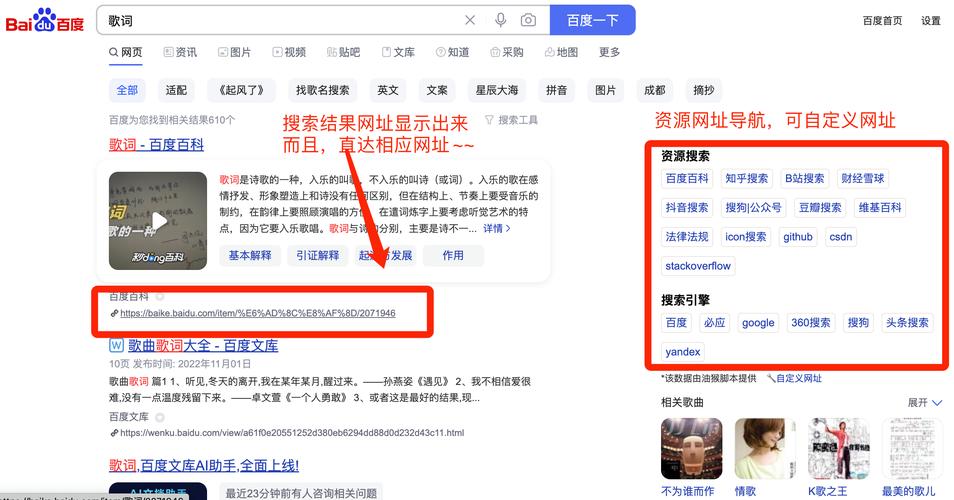Click the 自定义网址 wrench link
954x500 pixels.
(x=794, y=378)
